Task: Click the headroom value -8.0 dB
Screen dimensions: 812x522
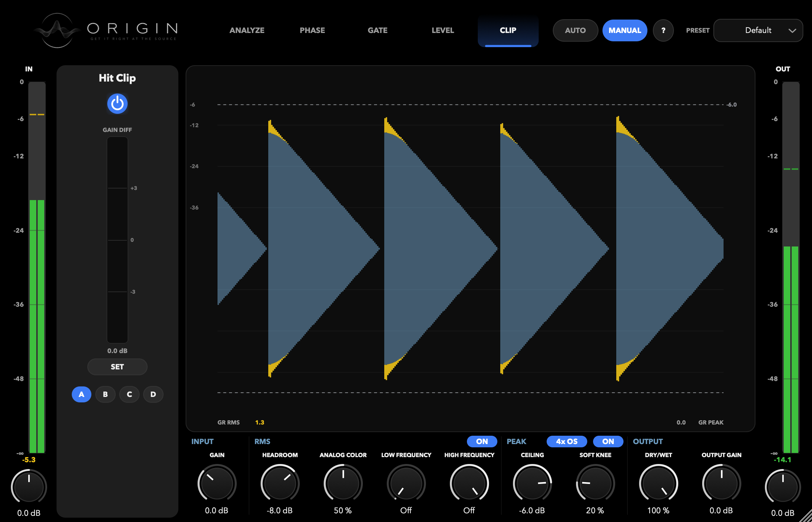Action: [279, 510]
